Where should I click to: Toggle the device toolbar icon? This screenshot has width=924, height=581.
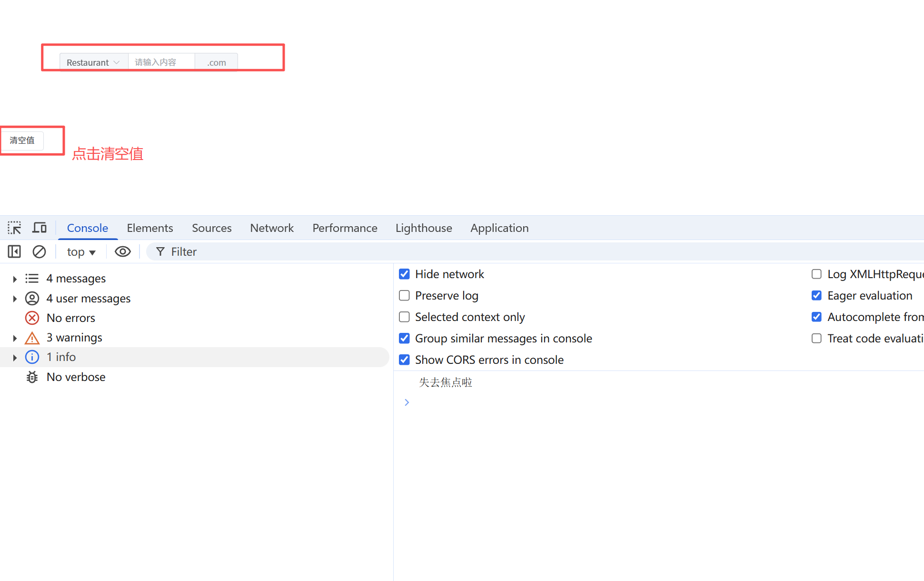pos(40,228)
